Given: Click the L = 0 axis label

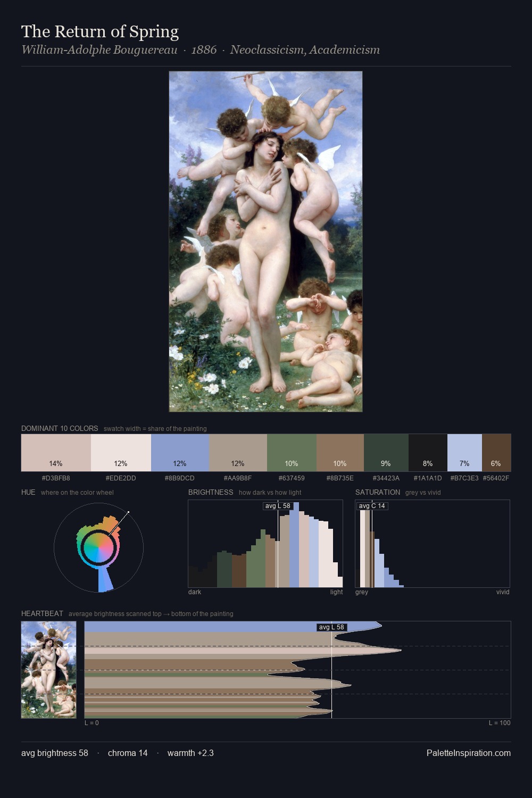Looking at the screenshot, I should coord(92,723).
